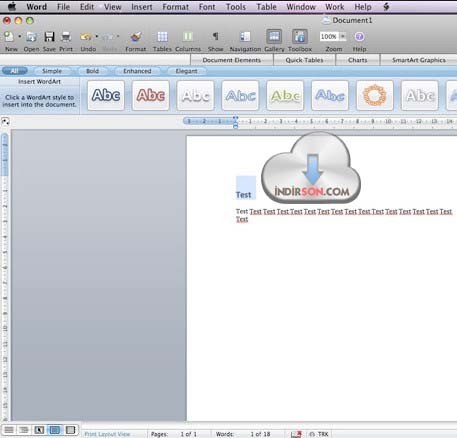457x438 pixels.
Task: Open the Edit menu
Action: tap(87, 7)
